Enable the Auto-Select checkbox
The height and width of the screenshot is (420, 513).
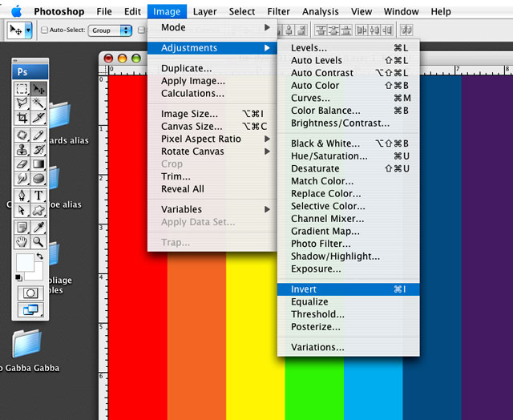tap(44, 30)
